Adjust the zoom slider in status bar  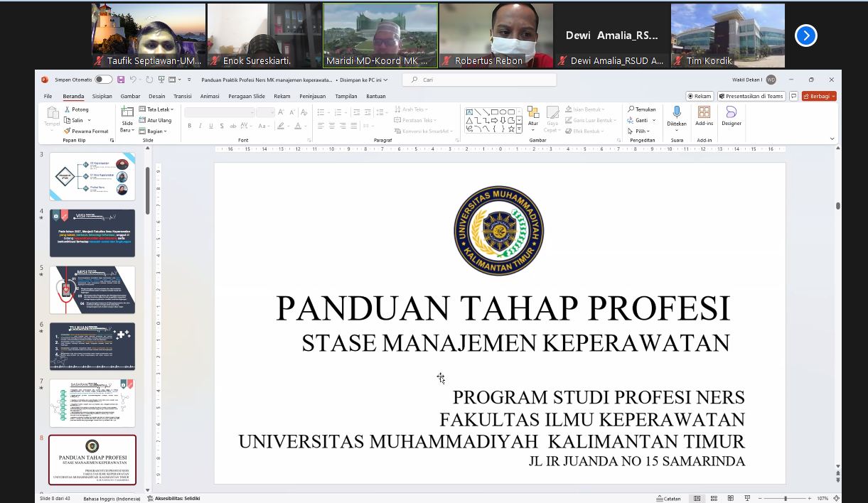click(x=785, y=499)
